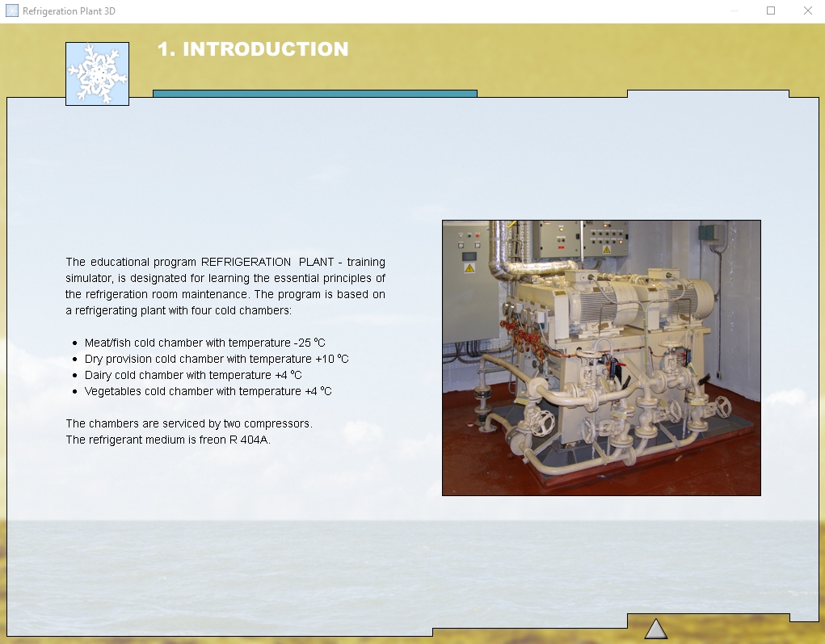Maximize the Refrigeration Plant 3D window
The width and height of the screenshot is (825, 644).
point(771,11)
